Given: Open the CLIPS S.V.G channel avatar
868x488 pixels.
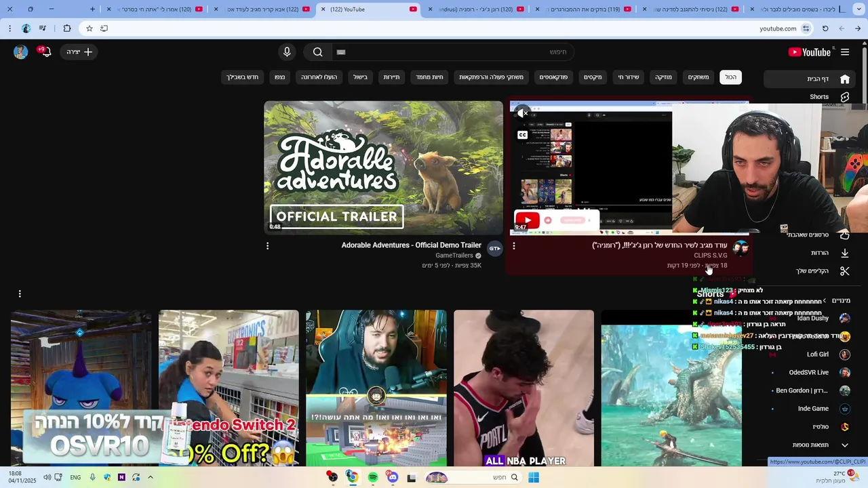Looking at the screenshot, I should 741,249.
